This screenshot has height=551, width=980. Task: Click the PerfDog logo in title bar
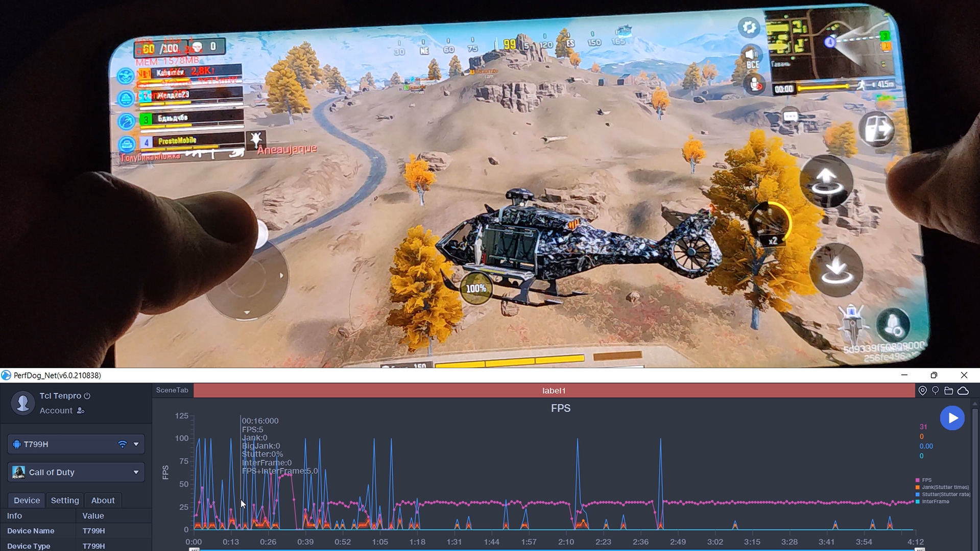pos(6,375)
